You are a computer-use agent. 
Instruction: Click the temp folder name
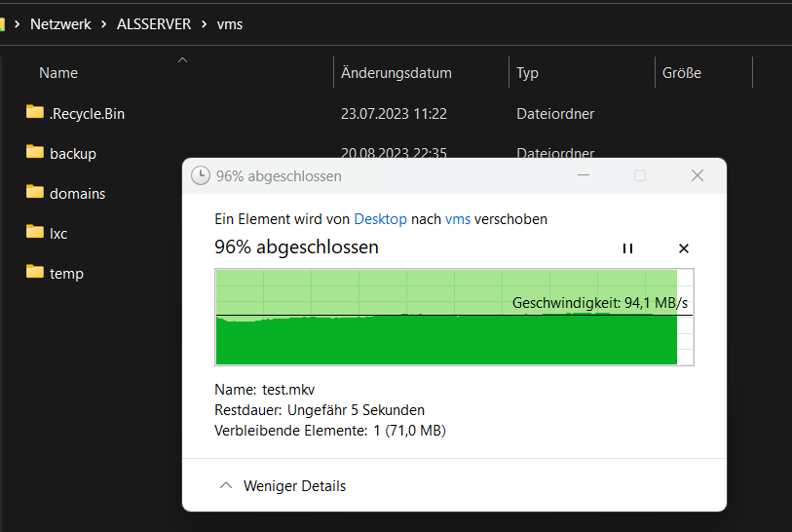coord(66,274)
